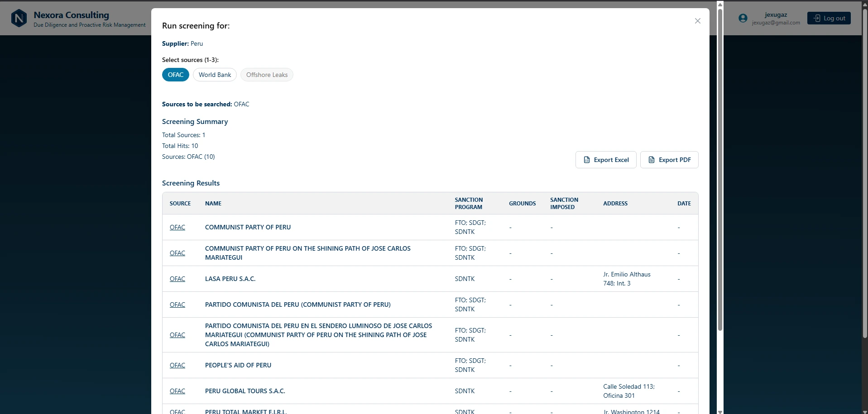
Task: Open OFAC link for SENDERO LUMINOSO row
Action: 177,335
